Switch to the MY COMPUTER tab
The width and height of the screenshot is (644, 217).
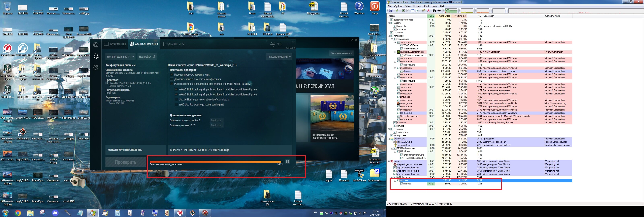[115, 44]
